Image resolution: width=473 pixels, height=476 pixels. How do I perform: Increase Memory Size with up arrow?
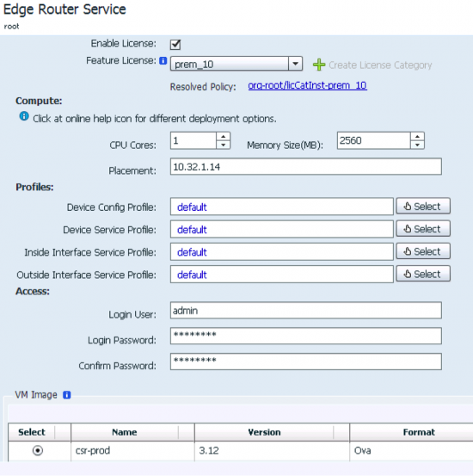point(417,136)
